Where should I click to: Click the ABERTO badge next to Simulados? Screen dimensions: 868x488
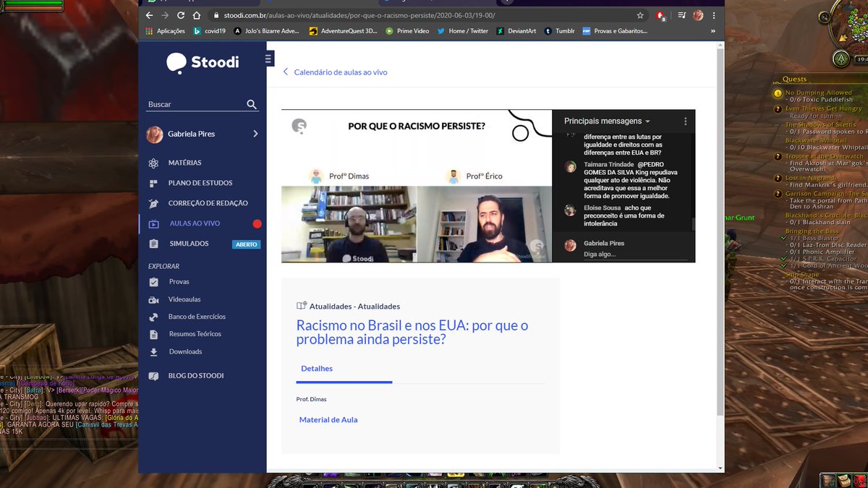[x=246, y=244]
